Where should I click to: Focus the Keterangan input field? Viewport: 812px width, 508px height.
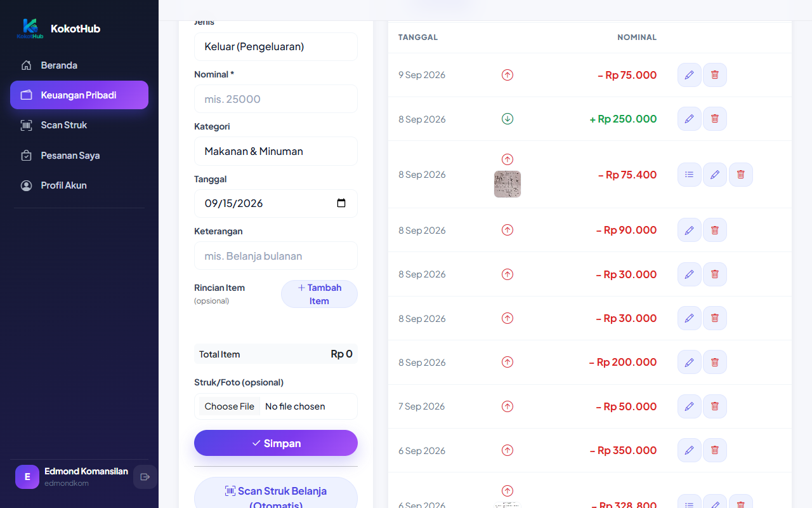(276, 256)
